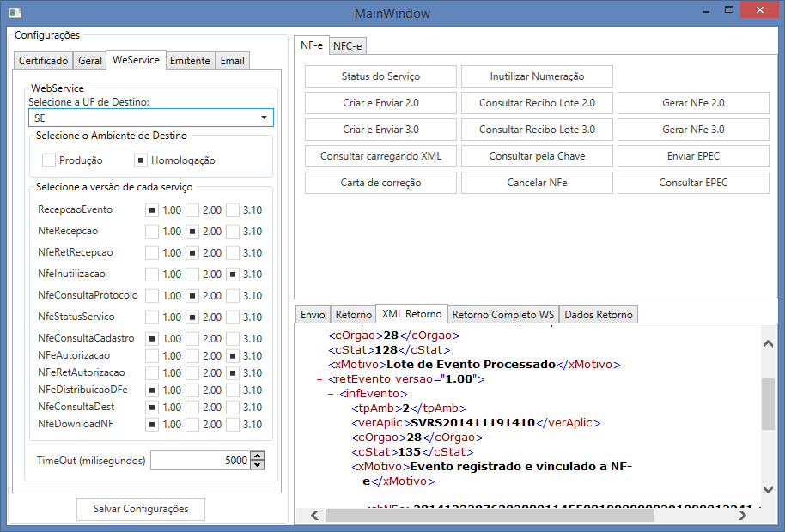The width and height of the screenshot is (785, 532).
Task: Close the MainWindow window
Action: click(759, 10)
